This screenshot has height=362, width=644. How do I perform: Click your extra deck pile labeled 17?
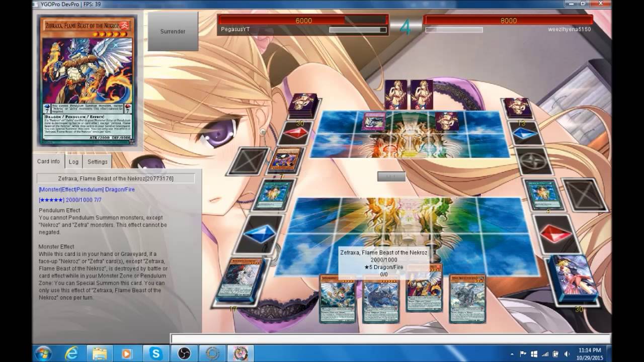(x=240, y=280)
